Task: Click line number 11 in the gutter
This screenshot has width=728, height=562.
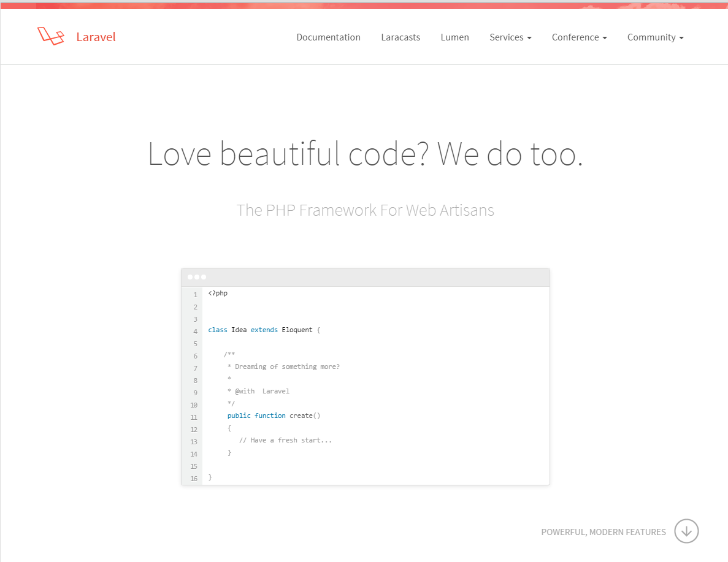Action: (x=194, y=417)
